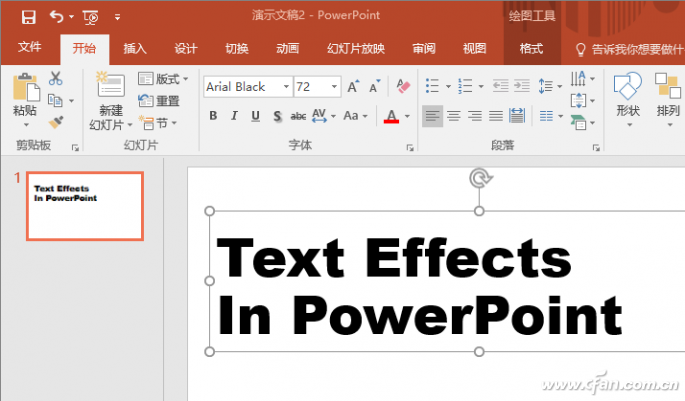The width and height of the screenshot is (685, 401).
Task: Select slide 1 thumbnail
Action: tap(85, 206)
